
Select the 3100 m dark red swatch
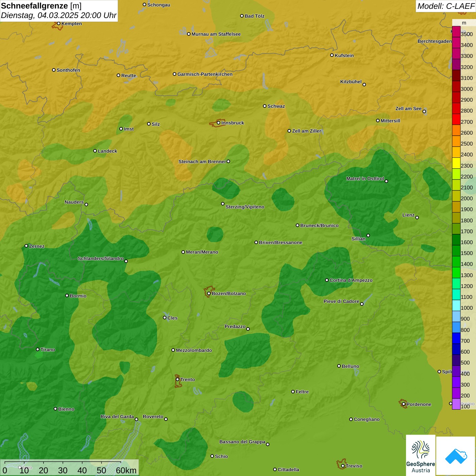456,75
